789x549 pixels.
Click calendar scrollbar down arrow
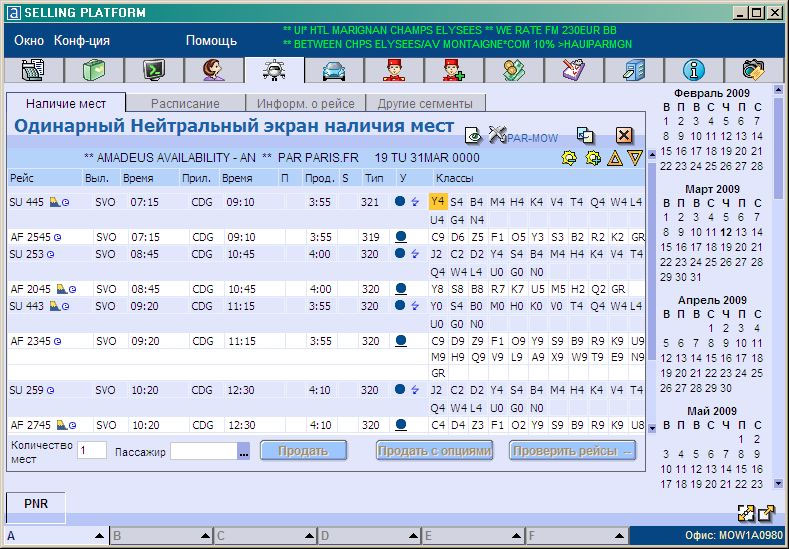pyautogui.click(x=778, y=484)
